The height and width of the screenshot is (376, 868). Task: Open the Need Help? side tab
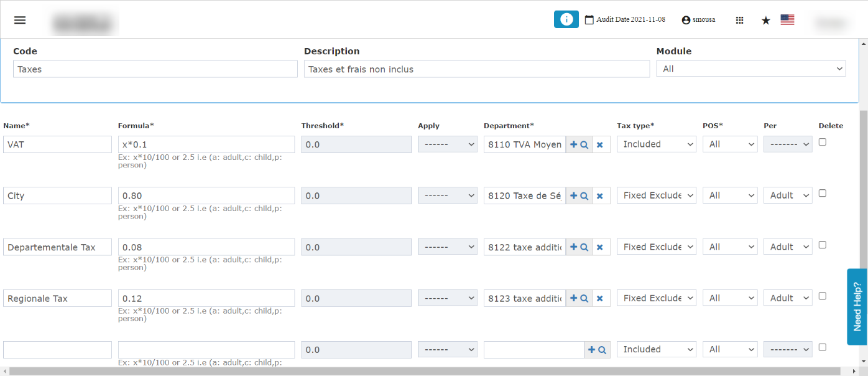click(x=857, y=306)
